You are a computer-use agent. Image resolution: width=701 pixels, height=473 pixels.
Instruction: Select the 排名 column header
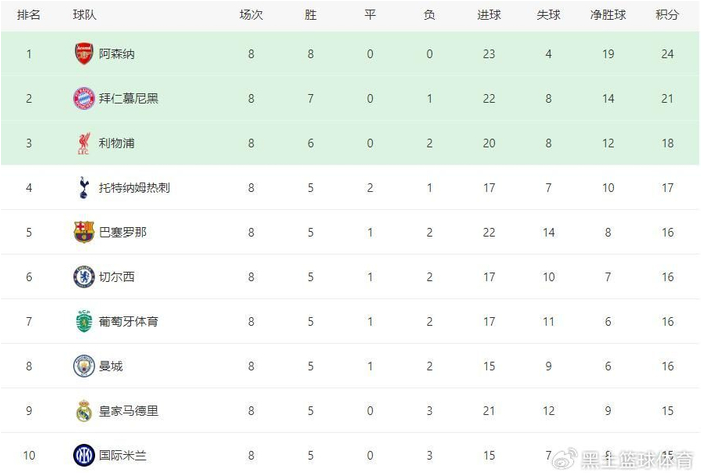pos(29,15)
